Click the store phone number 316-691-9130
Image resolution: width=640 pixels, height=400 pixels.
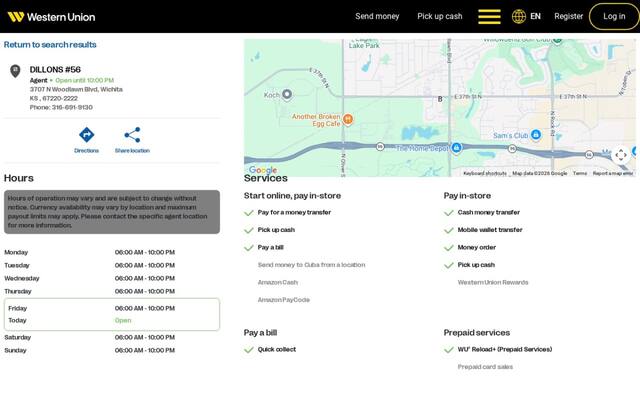tap(72, 107)
